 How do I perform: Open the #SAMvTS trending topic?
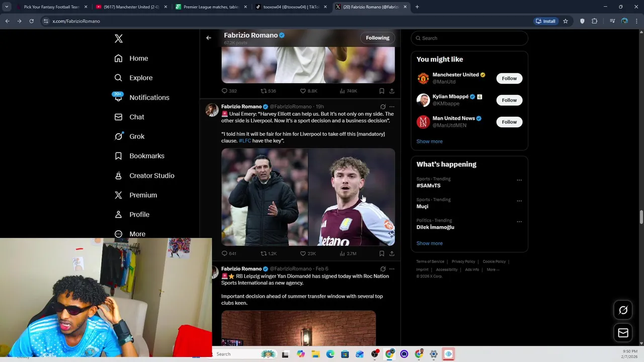[428, 186]
